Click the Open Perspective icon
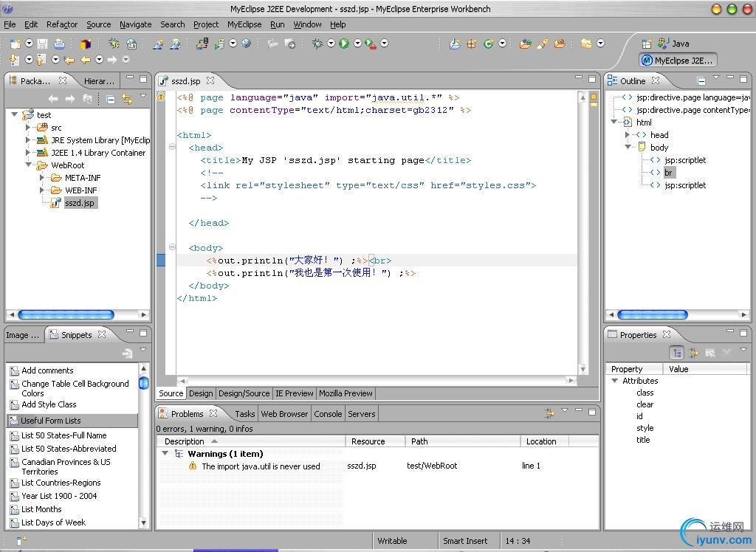756x552 pixels. click(647, 44)
